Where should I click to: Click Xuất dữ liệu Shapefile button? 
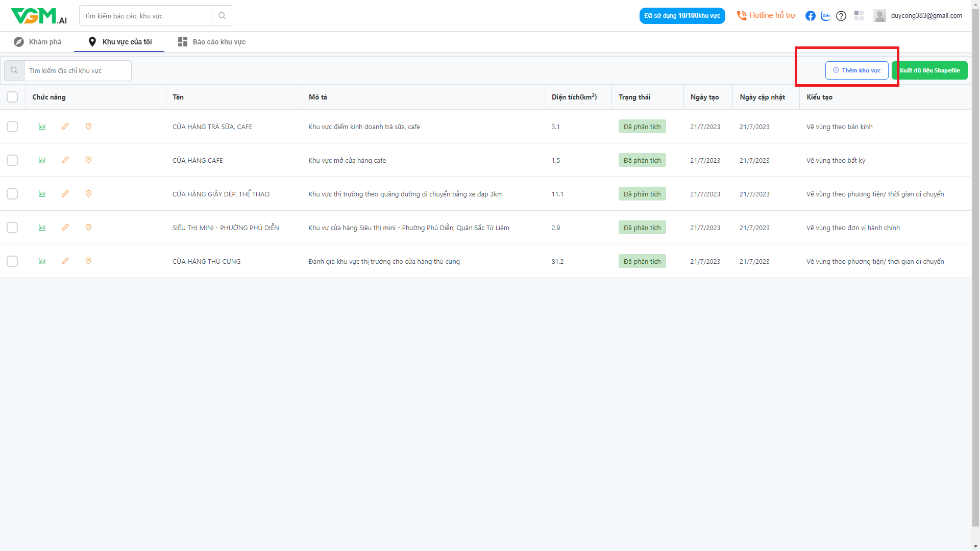pyautogui.click(x=929, y=70)
